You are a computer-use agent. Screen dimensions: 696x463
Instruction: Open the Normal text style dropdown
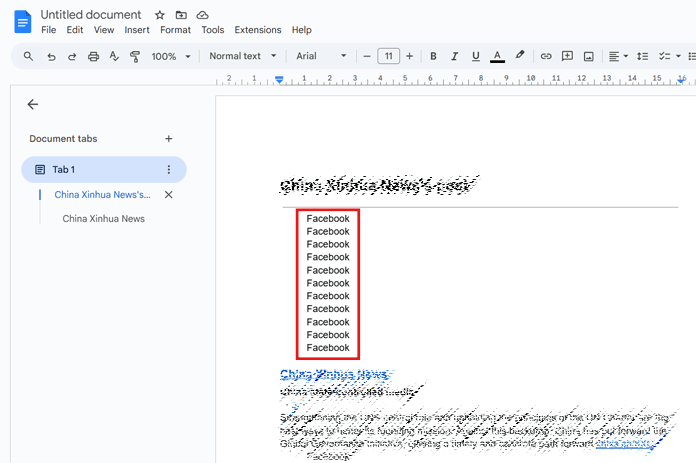click(x=243, y=56)
